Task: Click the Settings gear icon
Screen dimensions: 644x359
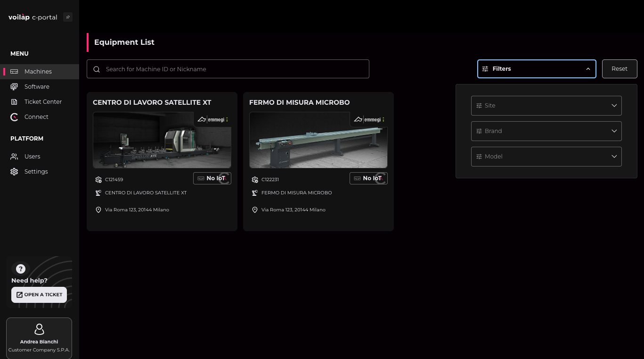Action: pos(14,172)
